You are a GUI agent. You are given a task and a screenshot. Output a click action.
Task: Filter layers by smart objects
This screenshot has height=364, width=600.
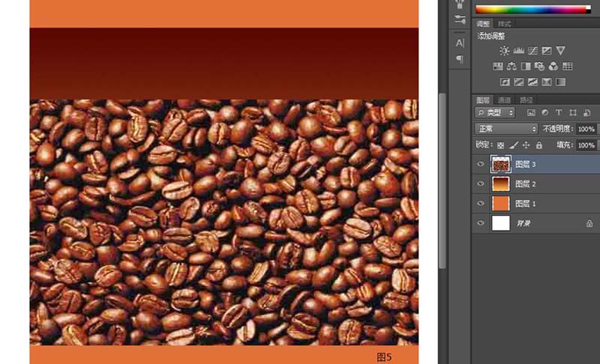point(587,112)
